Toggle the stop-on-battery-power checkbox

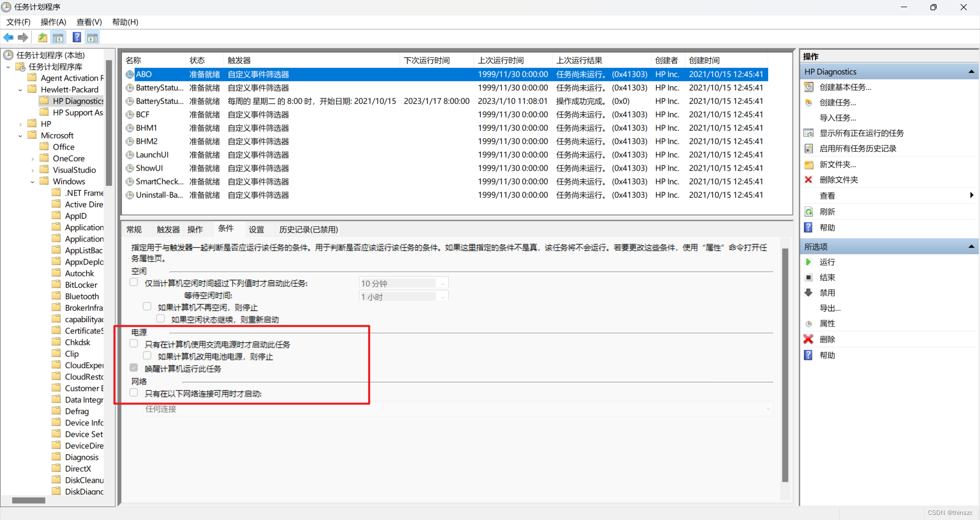tap(147, 356)
